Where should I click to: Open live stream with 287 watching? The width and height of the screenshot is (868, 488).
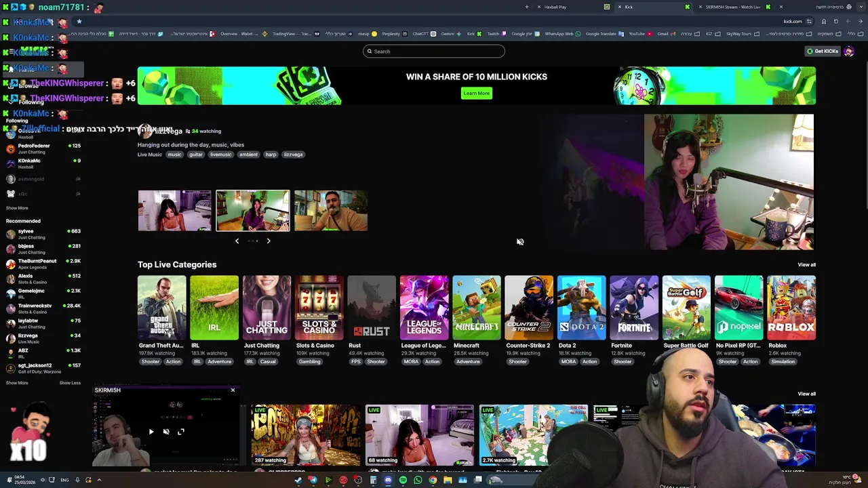(306, 435)
